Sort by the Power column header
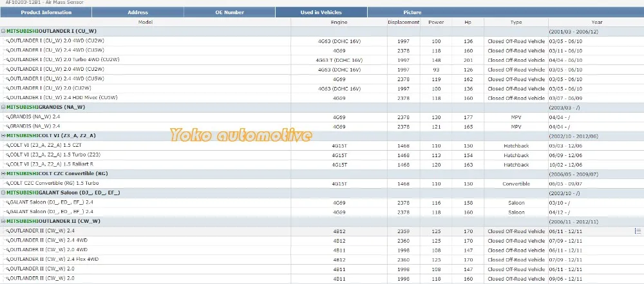Viewport: 644px width, 284px height. pyautogui.click(x=436, y=22)
